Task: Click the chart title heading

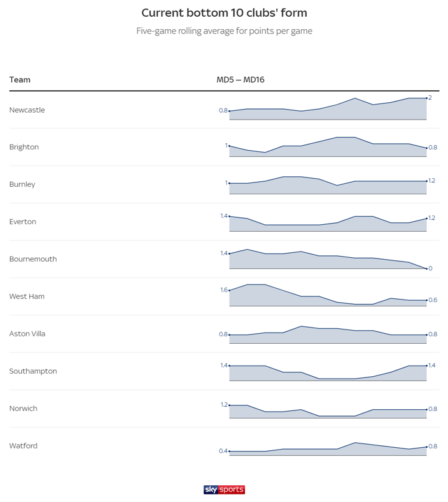Action: pyautogui.click(x=224, y=13)
